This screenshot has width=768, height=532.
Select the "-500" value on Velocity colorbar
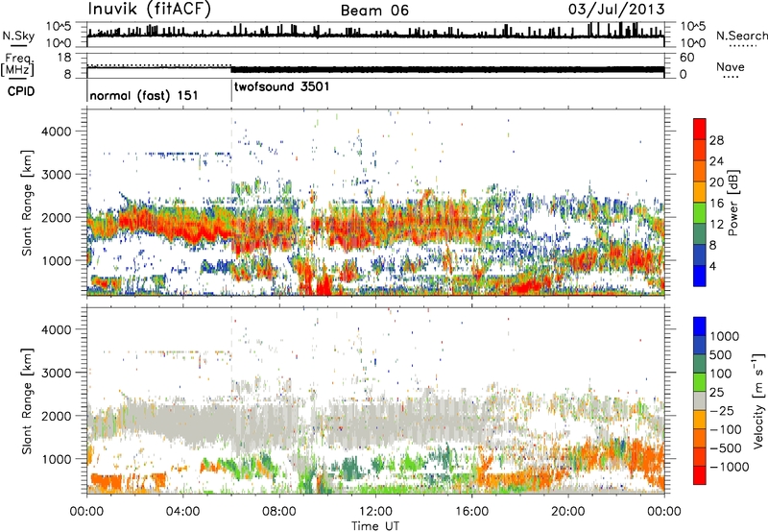point(726,448)
